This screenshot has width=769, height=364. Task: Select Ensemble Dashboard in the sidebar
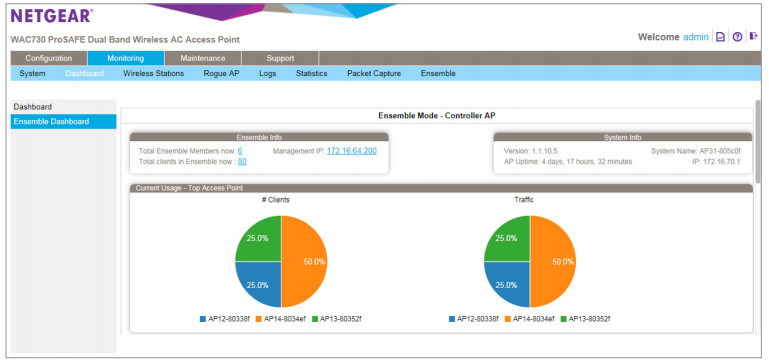(63, 122)
